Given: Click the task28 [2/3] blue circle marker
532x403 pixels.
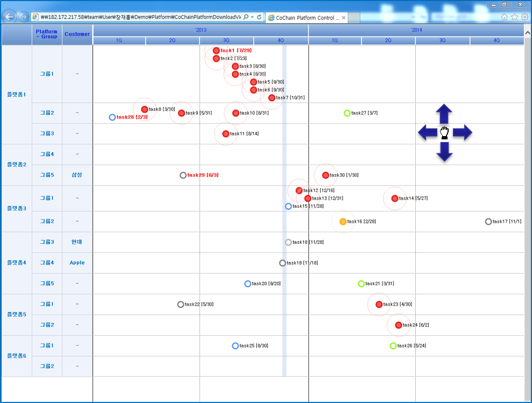Looking at the screenshot, I should pyautogui.click(x=112, y=117).
